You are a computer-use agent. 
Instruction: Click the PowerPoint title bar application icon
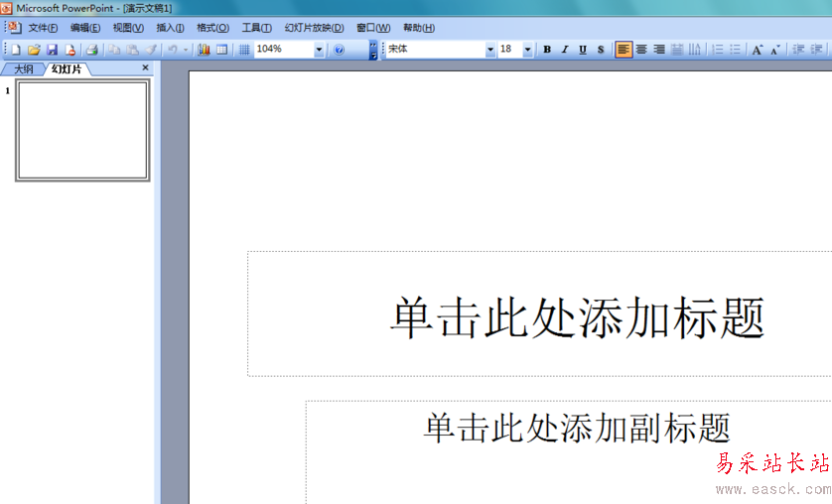pos(6,8)
